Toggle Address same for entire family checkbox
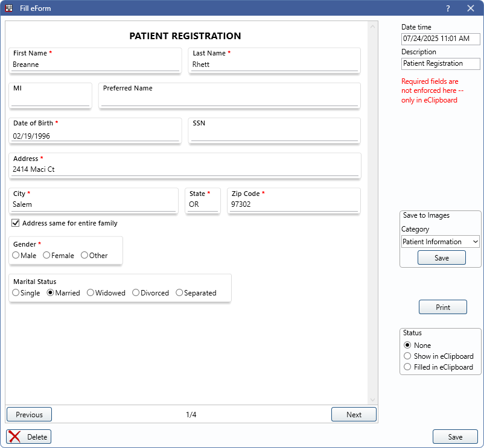484x448 pixels. click(x=16, y=223)
